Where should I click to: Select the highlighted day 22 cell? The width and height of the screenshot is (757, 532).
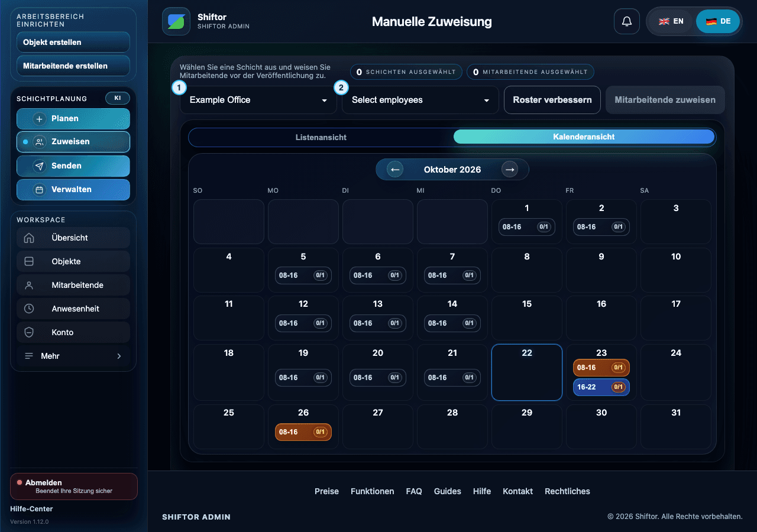click(527, 372)
